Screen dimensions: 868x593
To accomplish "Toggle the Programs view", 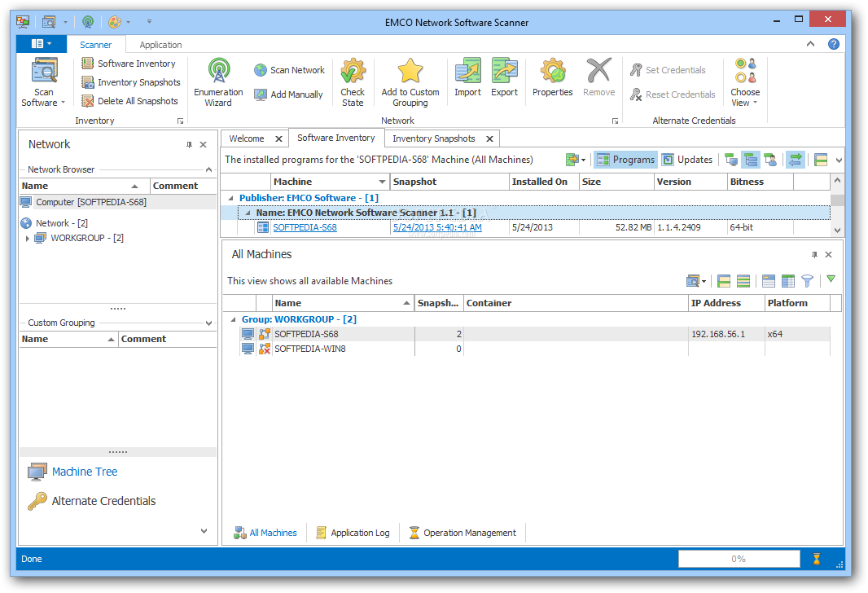I will [x=626, y=160].
